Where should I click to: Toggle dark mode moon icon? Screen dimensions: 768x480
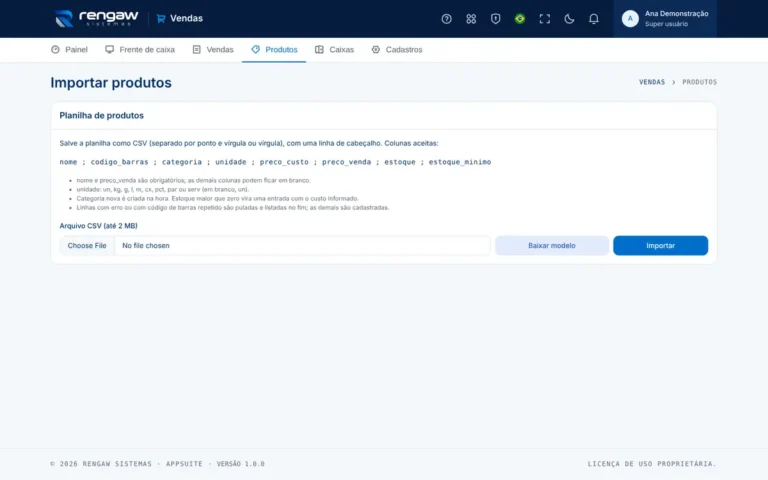click(569, 19)
